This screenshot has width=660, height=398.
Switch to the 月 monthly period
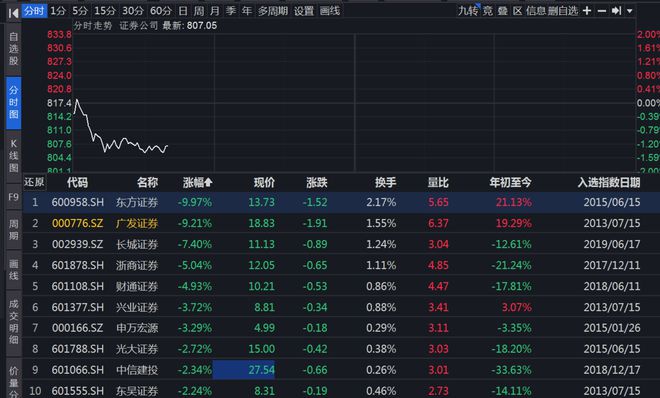click(215, 11)
